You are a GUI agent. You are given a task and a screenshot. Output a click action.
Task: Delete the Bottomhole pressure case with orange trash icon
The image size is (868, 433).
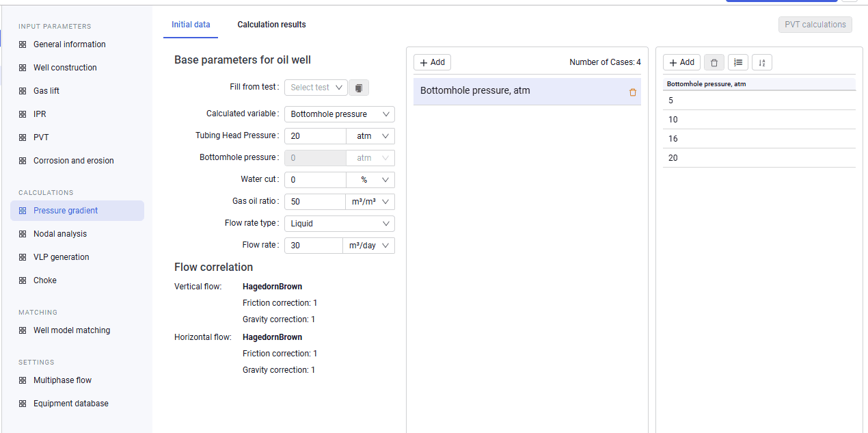pos(632,92)
